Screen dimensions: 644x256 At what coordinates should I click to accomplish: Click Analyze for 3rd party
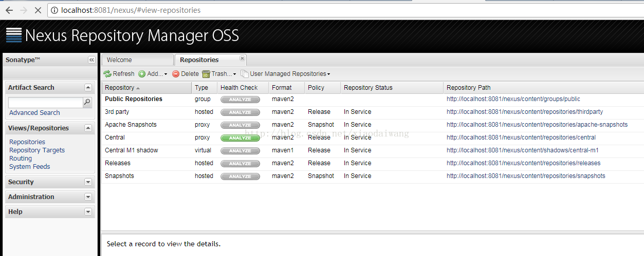240,112
